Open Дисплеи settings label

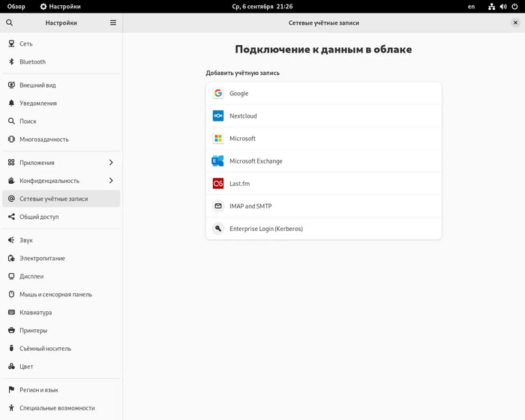pyautogui.click(x=31, y=276)
